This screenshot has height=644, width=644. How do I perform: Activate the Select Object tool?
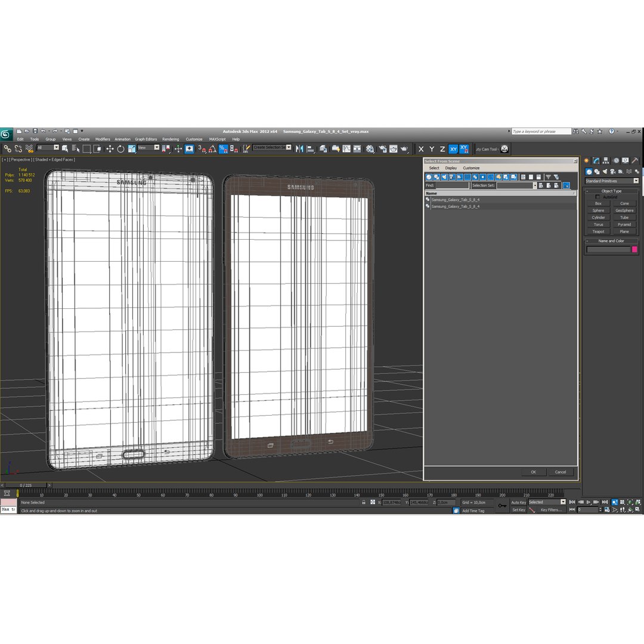65,148
